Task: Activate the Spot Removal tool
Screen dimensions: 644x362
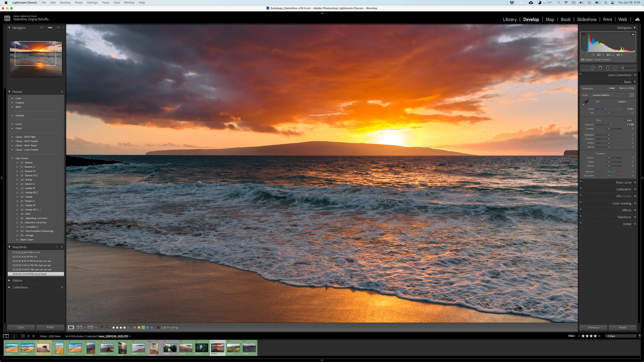Action: 592,68
